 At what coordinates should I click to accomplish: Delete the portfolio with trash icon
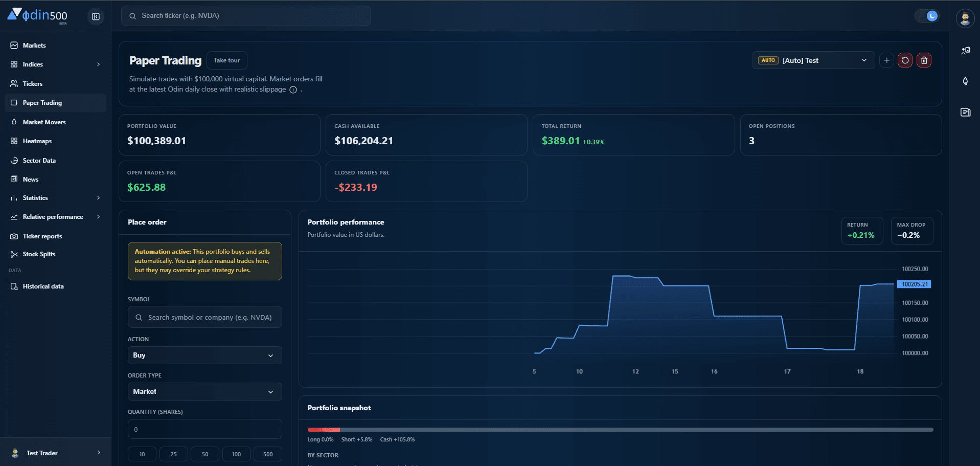point(924,60)
